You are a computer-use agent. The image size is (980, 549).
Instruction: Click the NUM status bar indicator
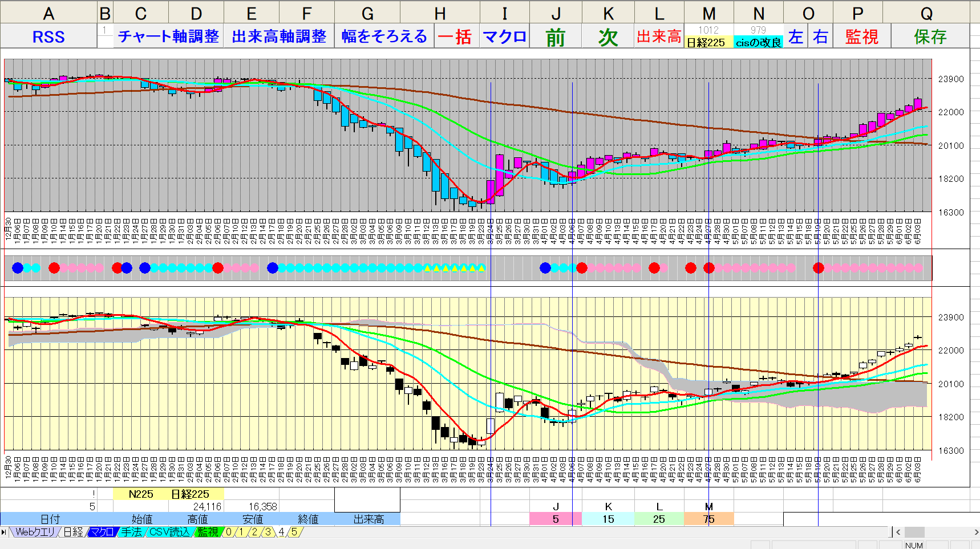pos(913,545)
